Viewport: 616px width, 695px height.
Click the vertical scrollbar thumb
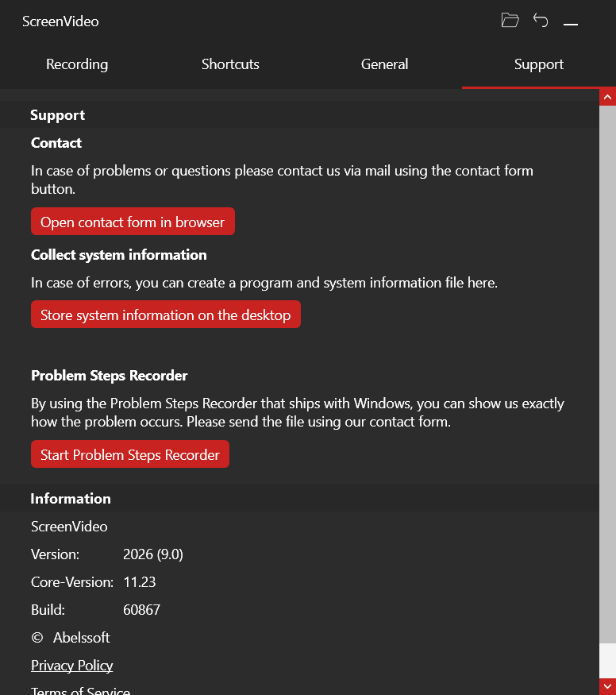607,374
